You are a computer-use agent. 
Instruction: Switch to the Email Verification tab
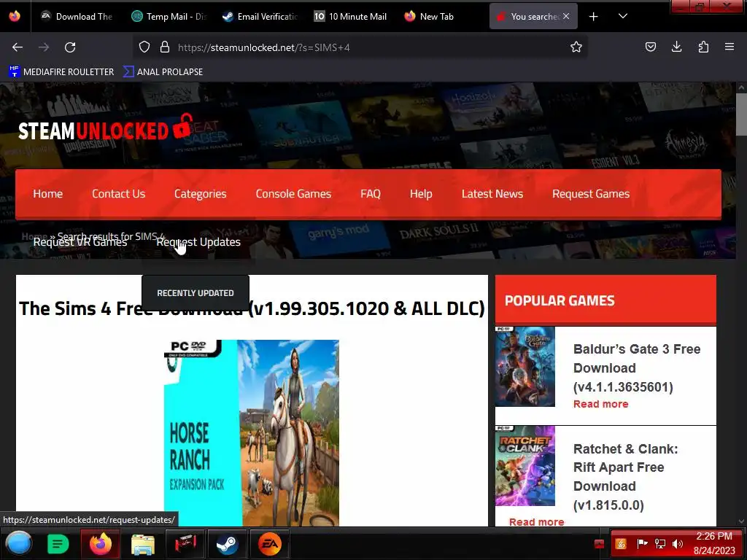(260, 17)
